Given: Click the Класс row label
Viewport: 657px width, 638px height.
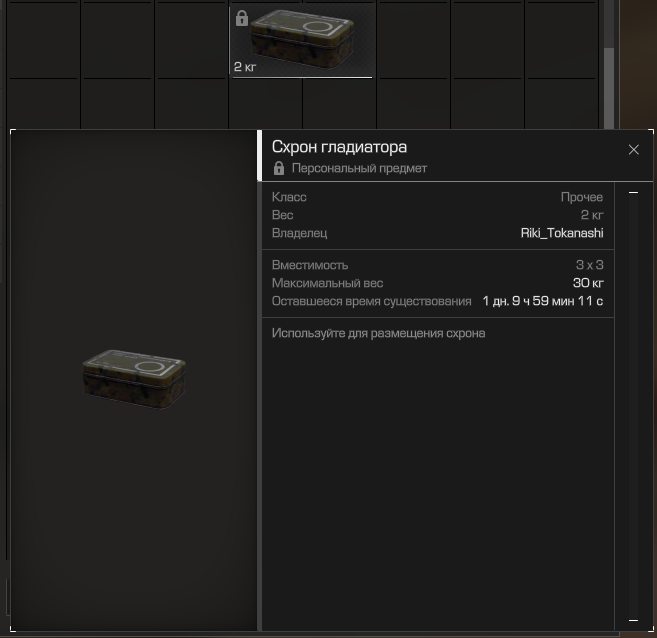Looking at the screenshot, I should (289, 197).
